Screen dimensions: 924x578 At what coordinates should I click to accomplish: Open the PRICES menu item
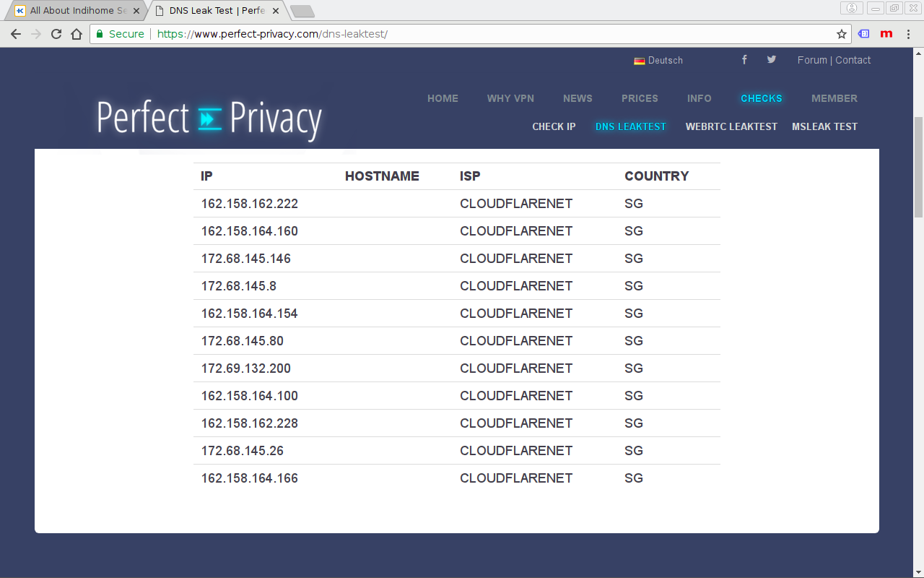tap(640, 98)
